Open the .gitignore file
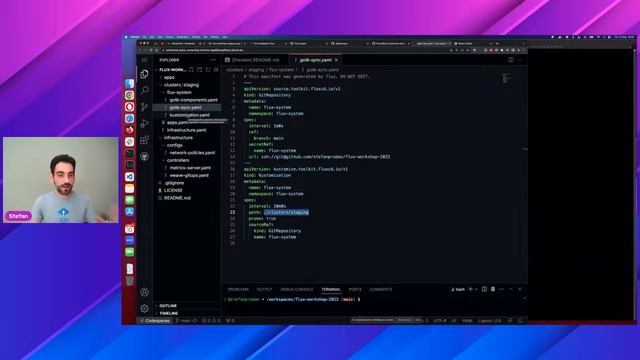640x360 pixels. point(174,183)
